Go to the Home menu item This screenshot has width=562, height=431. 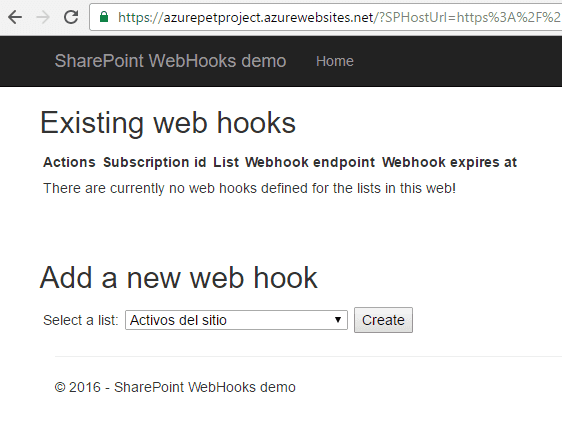(x=335, y=61)
